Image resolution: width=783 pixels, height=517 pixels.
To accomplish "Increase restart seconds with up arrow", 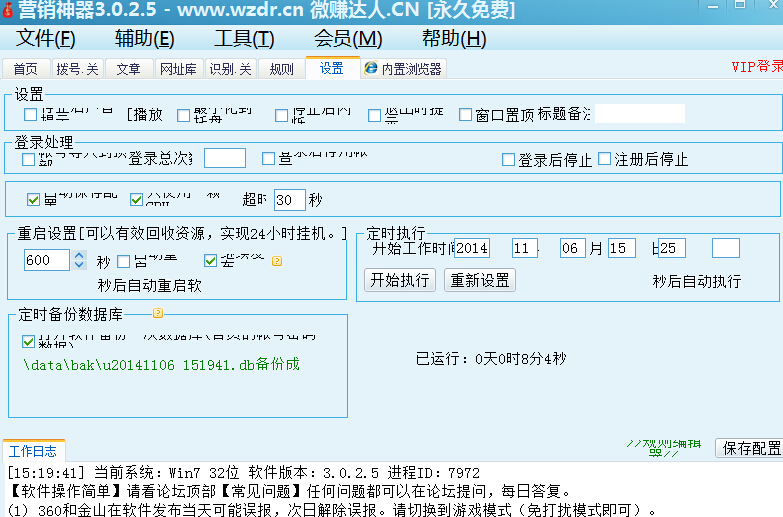I will click(79, 255).
